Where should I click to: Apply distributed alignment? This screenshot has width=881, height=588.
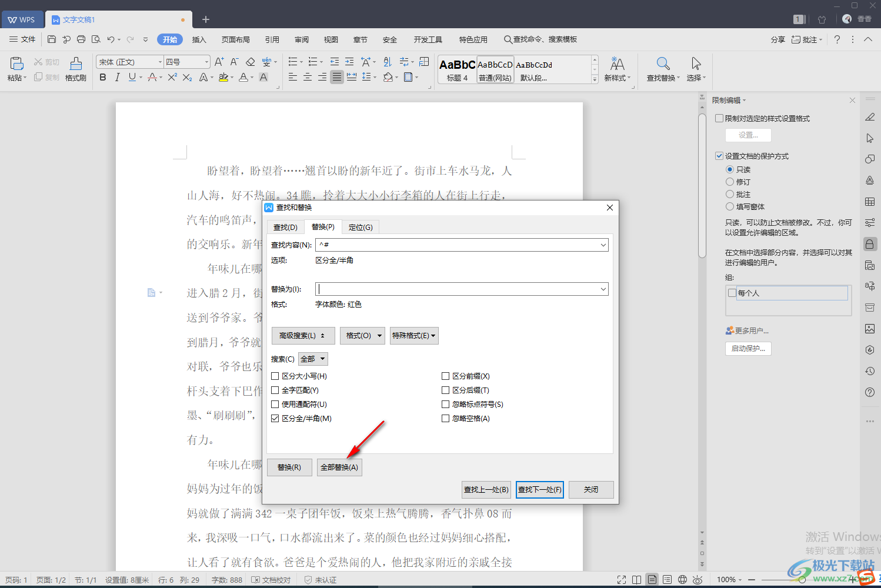pos(352,77)
